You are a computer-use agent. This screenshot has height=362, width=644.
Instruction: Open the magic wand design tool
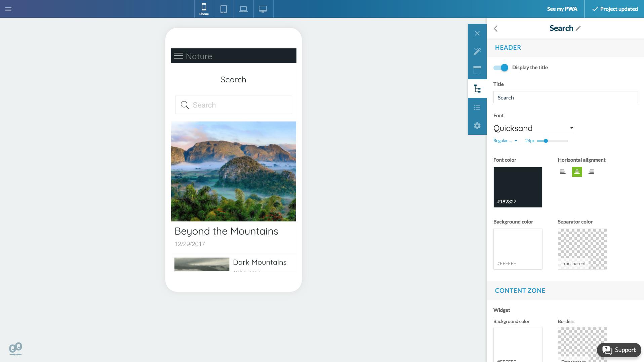(477, 51)
